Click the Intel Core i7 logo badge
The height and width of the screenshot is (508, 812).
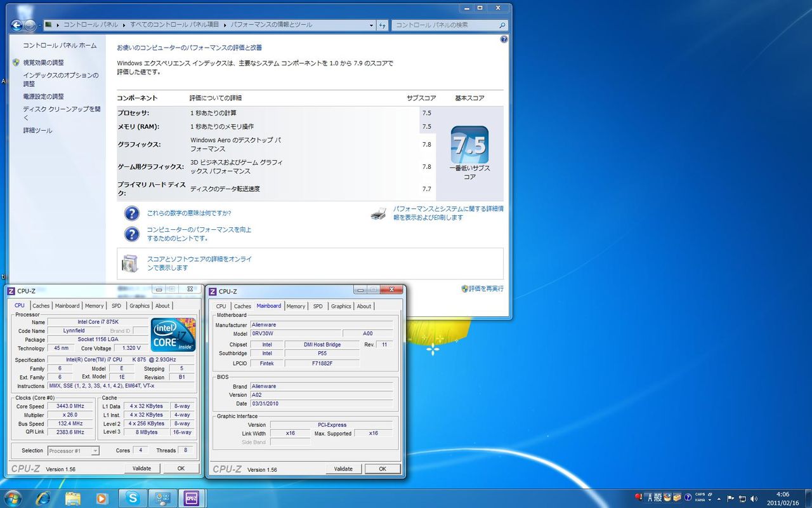coord(173,335)
